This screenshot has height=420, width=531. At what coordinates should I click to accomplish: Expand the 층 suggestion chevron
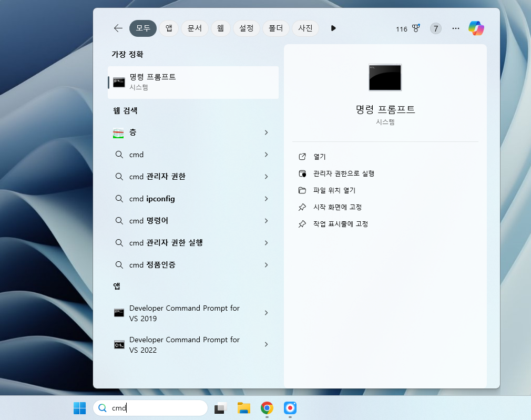click(266, 132)
